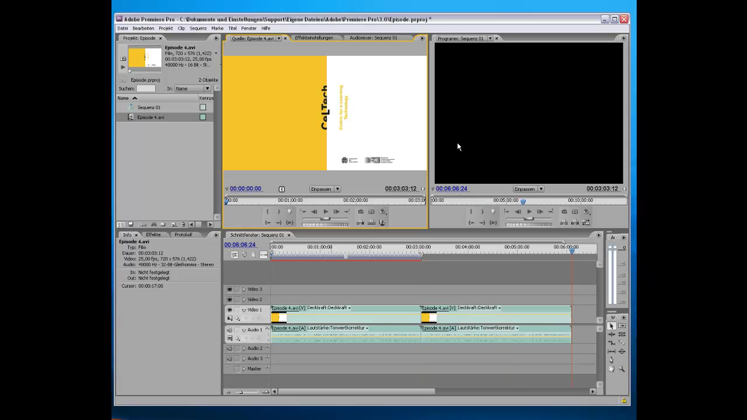Play the clip in the Source monitor
This screenshot has width=747, height=420.
[x=326, y=212]
